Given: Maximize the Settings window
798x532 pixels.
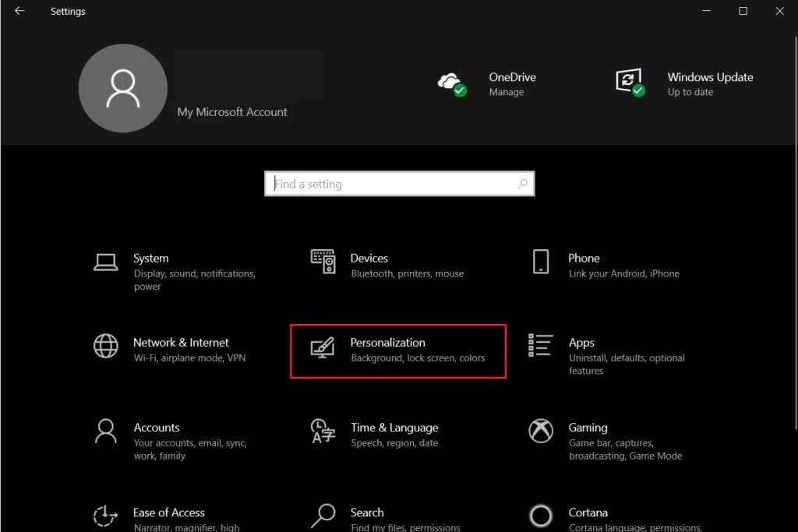Looking at the screenshot, I should coord(743,11).
